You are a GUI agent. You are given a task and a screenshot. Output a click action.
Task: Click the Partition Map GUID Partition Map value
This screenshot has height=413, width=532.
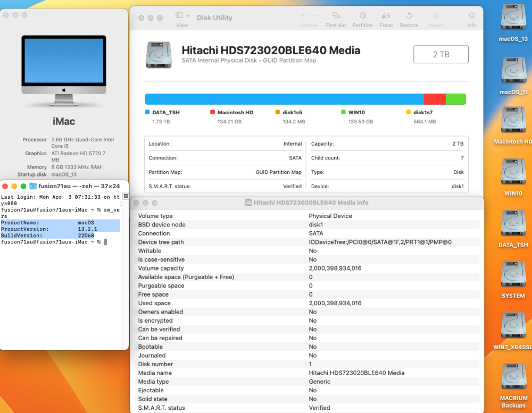pos(279,172)
